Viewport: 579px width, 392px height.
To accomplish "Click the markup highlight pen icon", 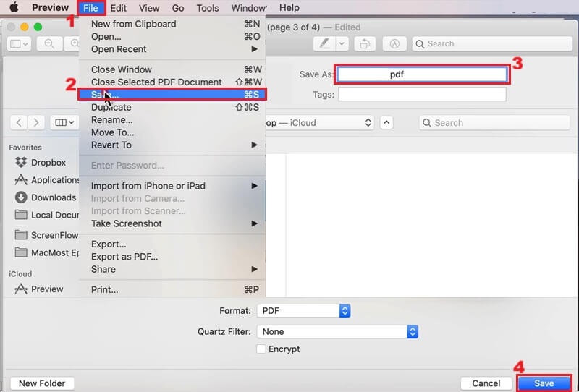I will pyautogui.click(x=324, y=44).
